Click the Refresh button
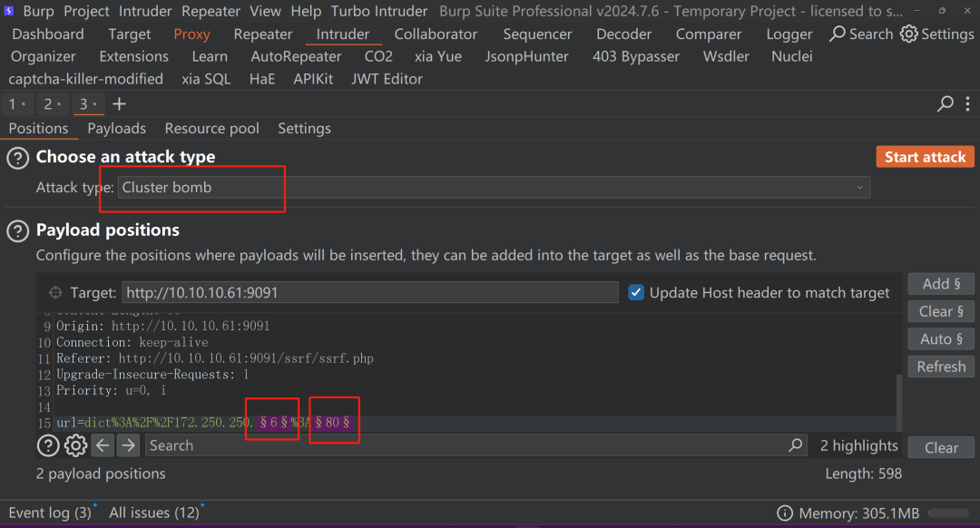This screenshot has width=980, height=528. point(941,367)
